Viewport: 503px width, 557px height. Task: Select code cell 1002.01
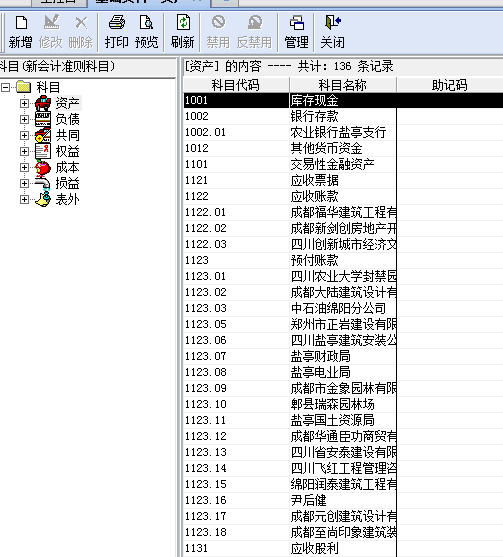236,132
